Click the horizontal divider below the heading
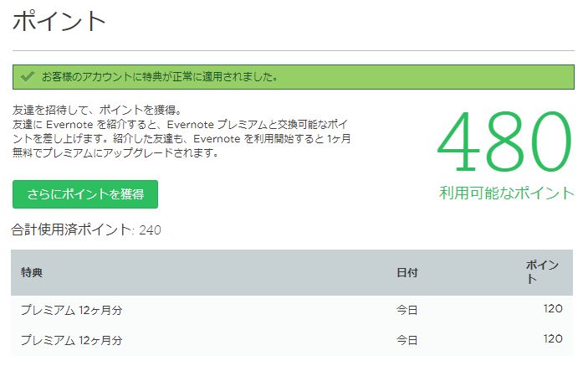 (293, 51)
